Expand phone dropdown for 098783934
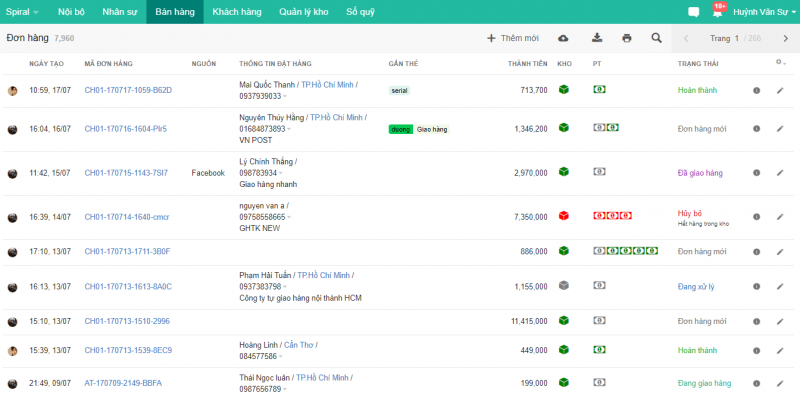This screenshot has width=800, height=393. click(x=281, y=174)
